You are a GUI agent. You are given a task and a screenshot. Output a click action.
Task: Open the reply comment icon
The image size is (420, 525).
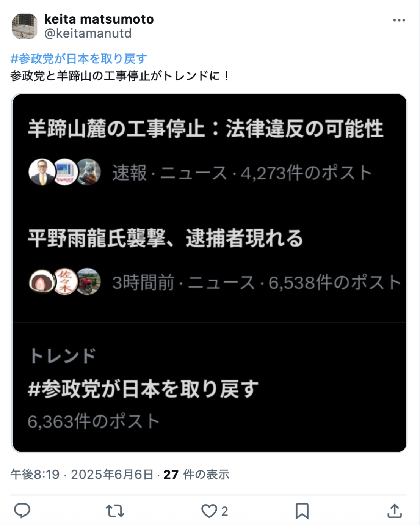[22, 511]
